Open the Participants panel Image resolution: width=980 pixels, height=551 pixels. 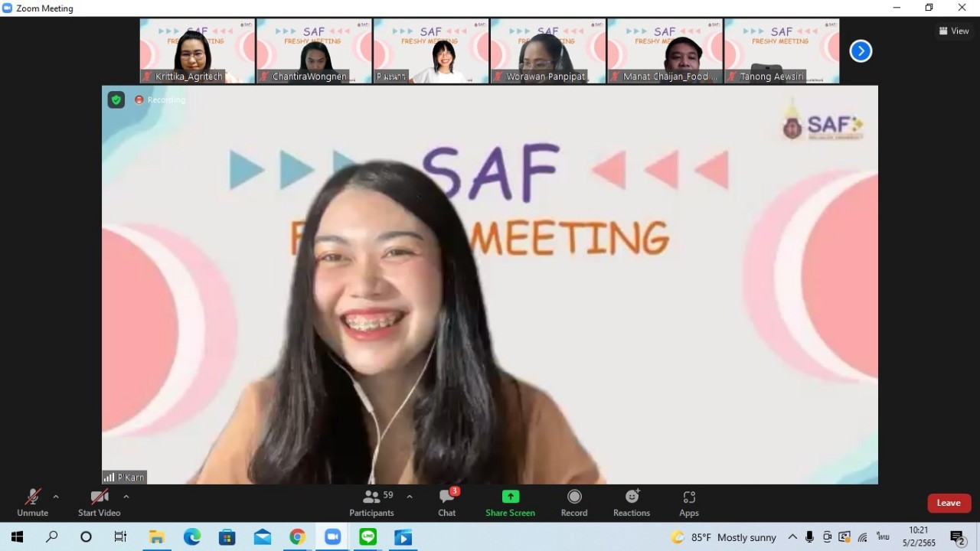pos(372,503)
